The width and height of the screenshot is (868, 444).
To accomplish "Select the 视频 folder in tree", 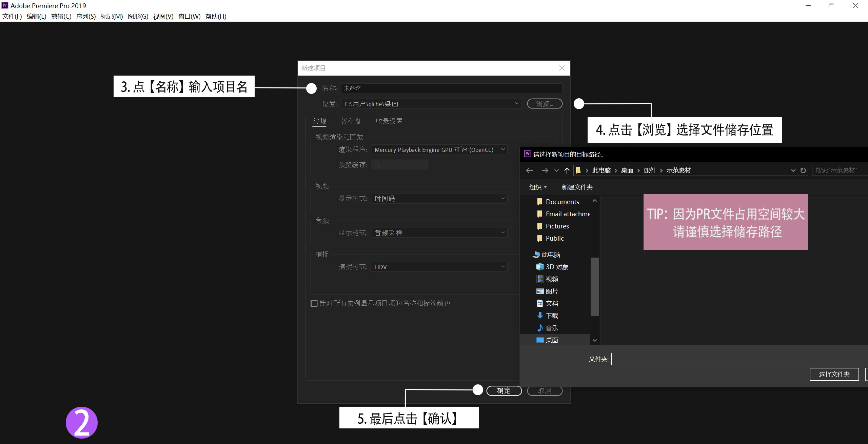I will [x=547, y=279].
